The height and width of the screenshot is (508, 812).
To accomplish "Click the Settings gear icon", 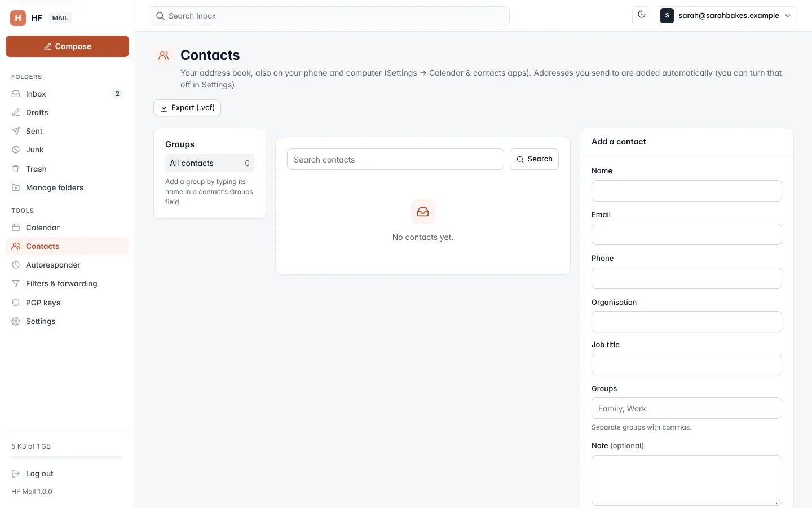I will point(16,321).
